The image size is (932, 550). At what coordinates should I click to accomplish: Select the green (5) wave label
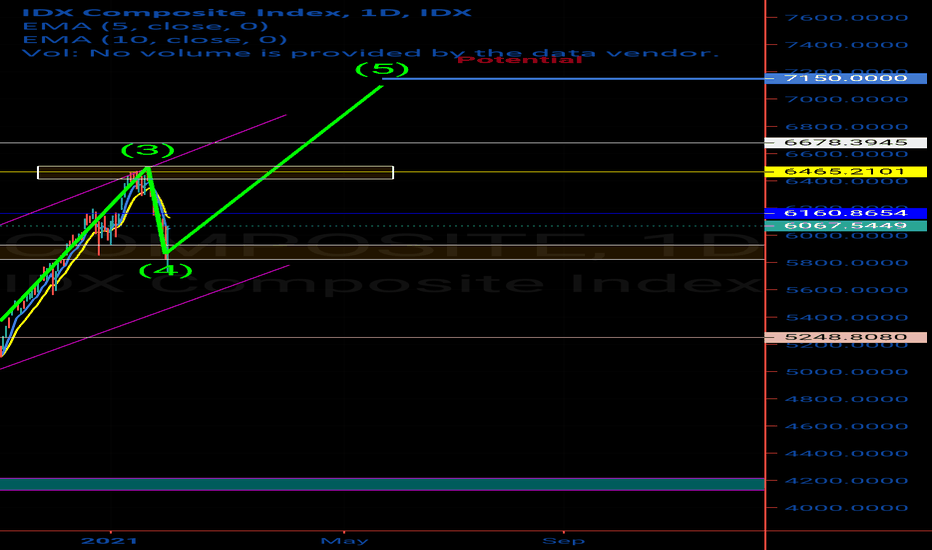(x=382, y=70)
